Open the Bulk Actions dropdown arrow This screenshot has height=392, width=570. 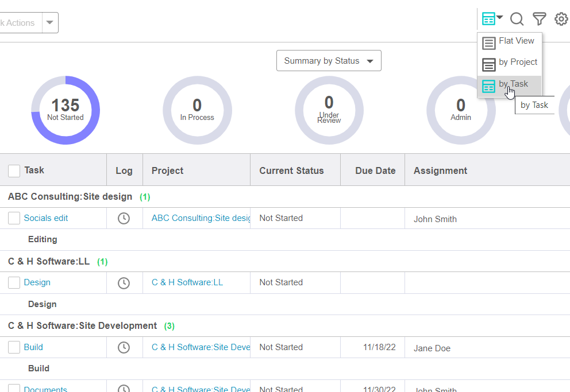tap(49, 23)
